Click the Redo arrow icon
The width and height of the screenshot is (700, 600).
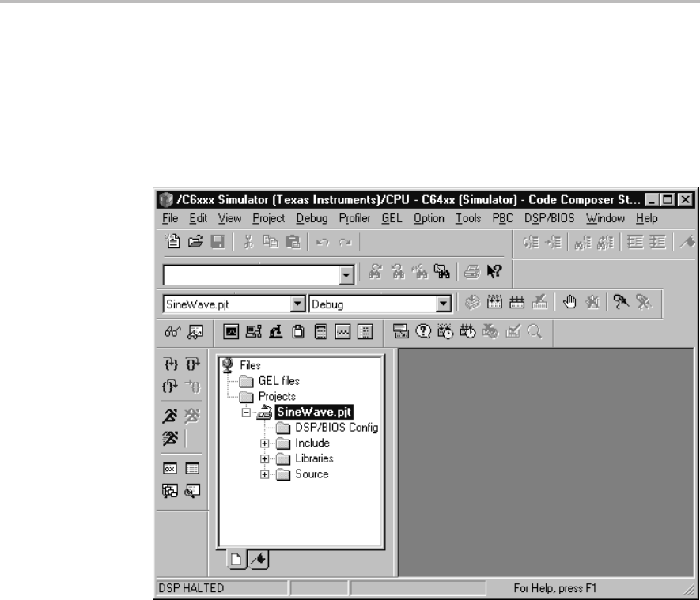point(345,242)
